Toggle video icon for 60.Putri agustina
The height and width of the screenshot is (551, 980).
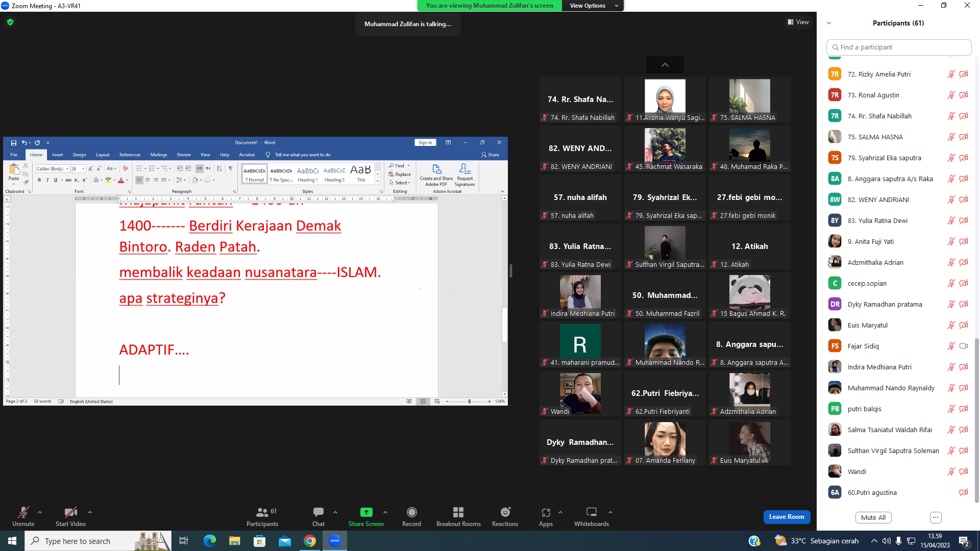tap(964, 492)
